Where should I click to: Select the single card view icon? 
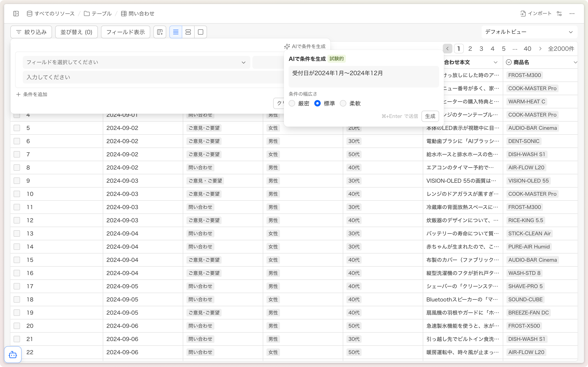click(x=201, y=32)
